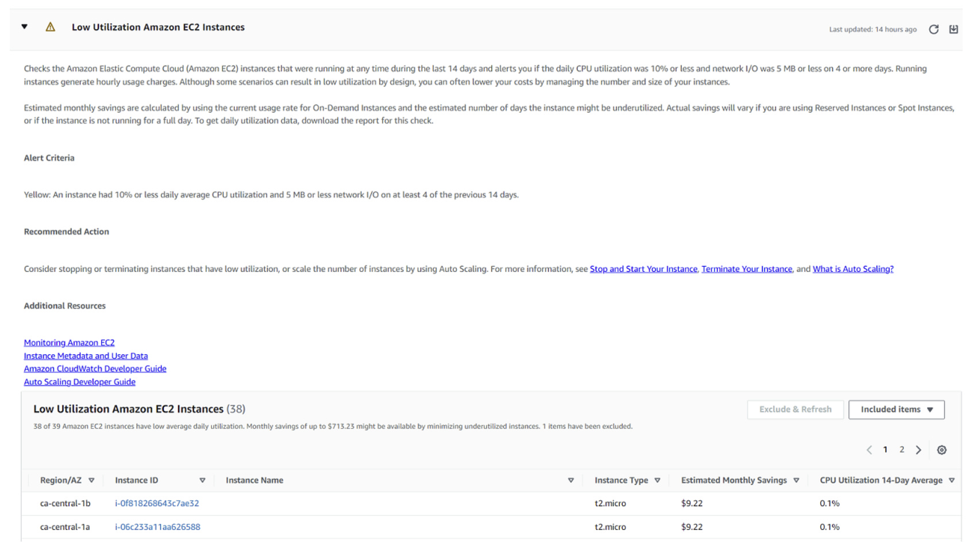Screen dimensions: 973x560
Task: Open Amazon CloudWatch Developer Guide link
Action: coord(95,369)
